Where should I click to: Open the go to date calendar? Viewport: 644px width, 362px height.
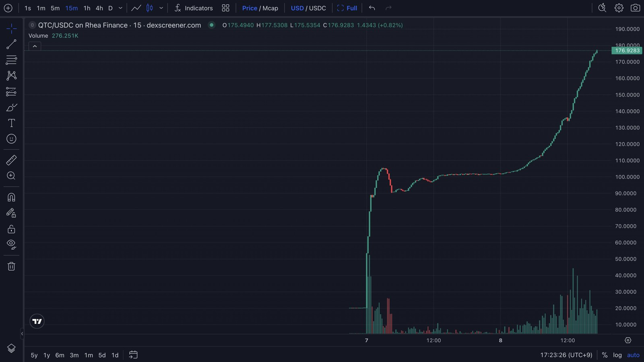[x=133, y=355]
